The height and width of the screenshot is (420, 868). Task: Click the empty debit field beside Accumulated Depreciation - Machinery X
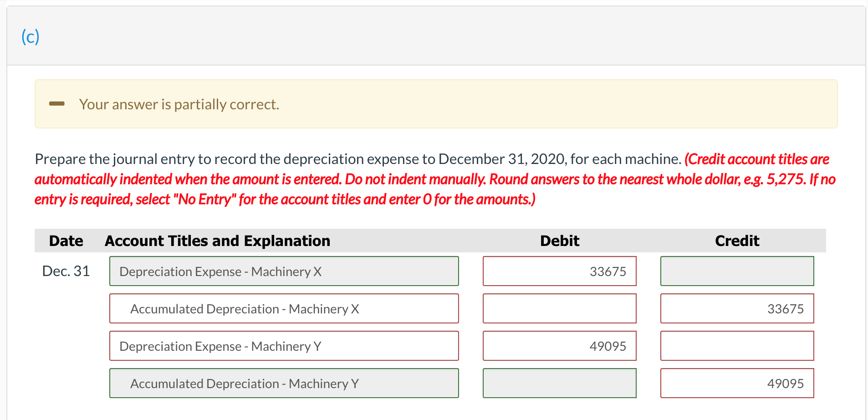[559, 308]
